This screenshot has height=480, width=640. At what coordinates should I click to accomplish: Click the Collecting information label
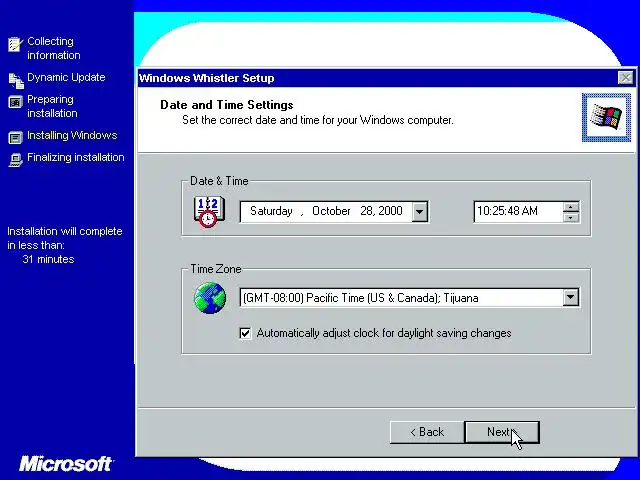click(53, 48)
